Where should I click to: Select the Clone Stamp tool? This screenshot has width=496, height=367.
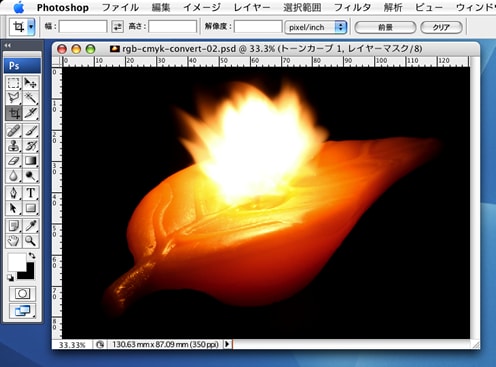click(14, 146)
